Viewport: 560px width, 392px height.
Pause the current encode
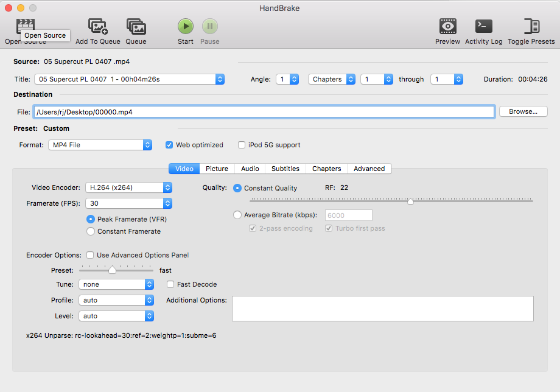pyautogui.click(x=209, y=27)
